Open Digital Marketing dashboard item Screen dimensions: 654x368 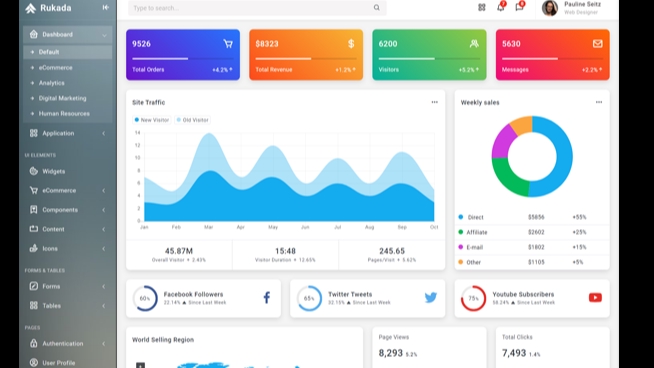point(68,98)
